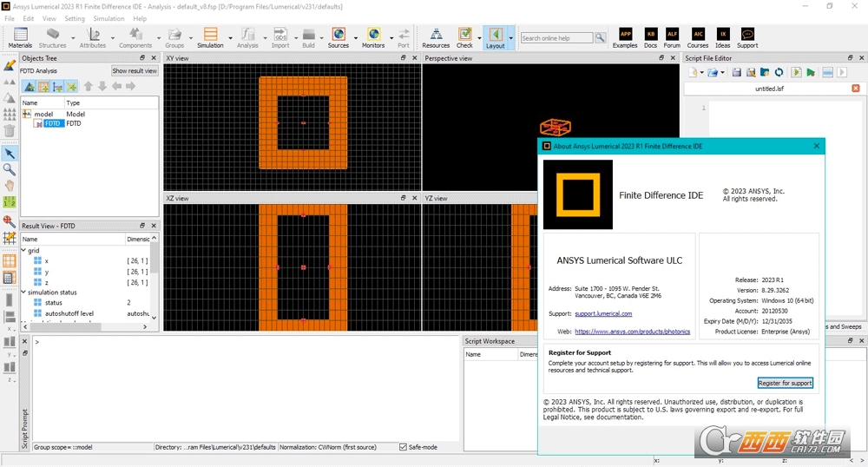Toggle the Safe-mode checkbox
Screen dimensions: 868x467
[403, 447]
